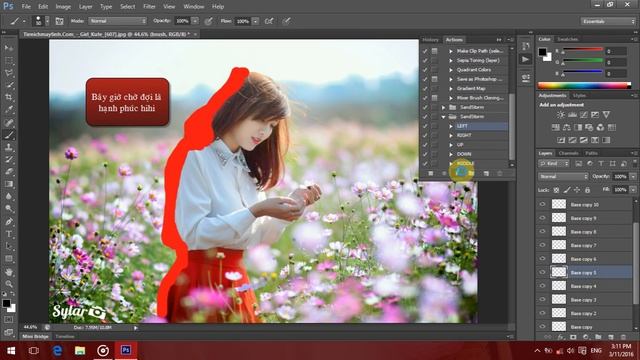640x360 pixels.
Task: Hide the Base copy 8 layer
Action: pos(542,231)
